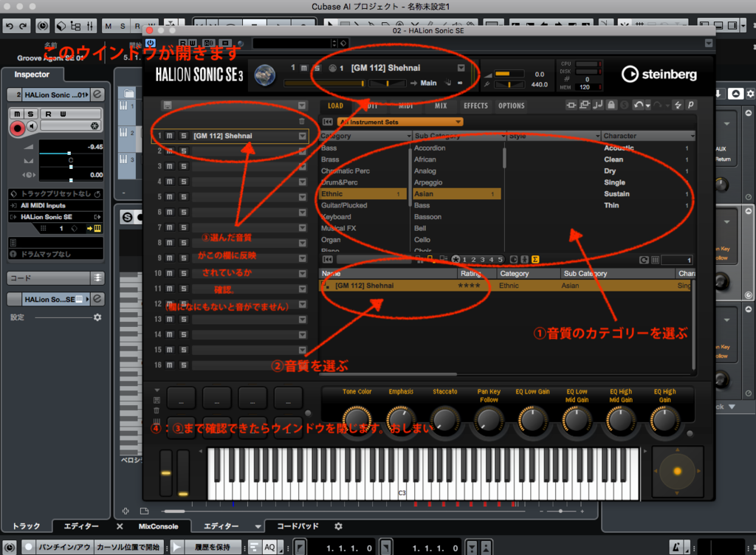
Task: Click the settings gear next to 設定
Action: [x=97, y=317]
